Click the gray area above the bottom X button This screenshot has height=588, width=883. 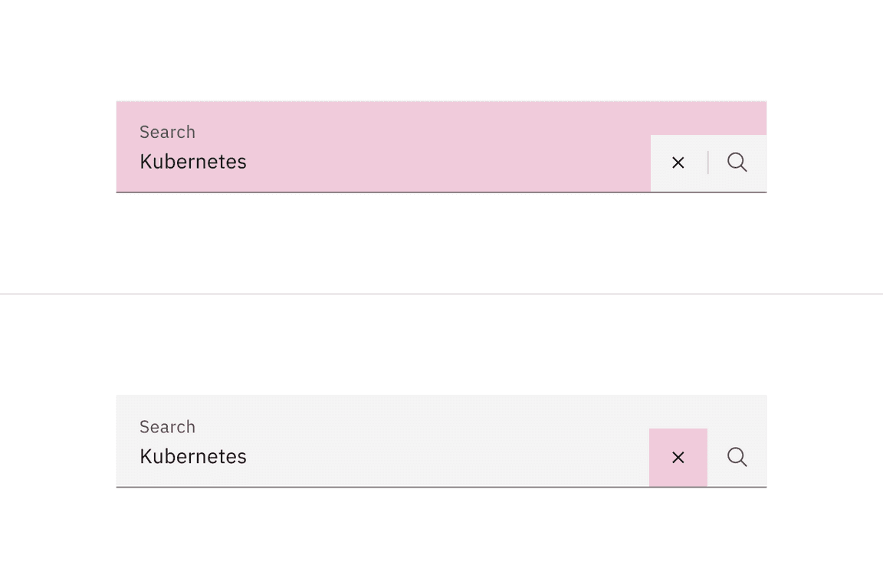coord(678,412)
